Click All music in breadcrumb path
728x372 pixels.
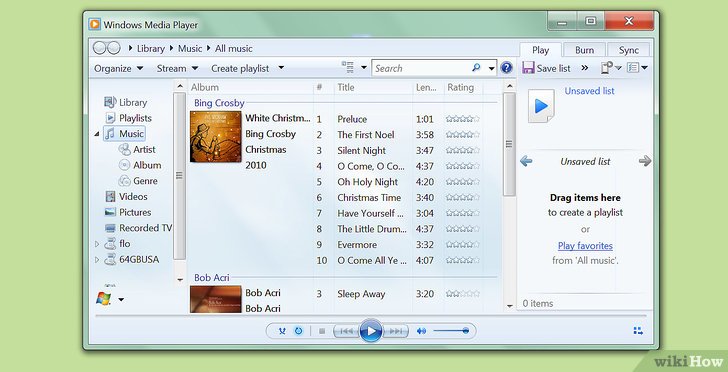[234, 48]
